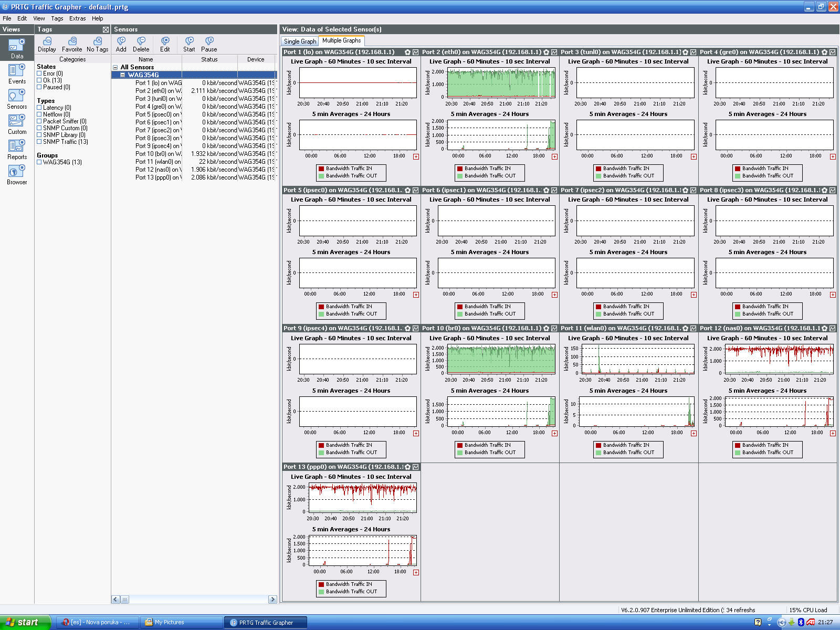Screen dimensions: 840x630
Task: Delete the selected sensor
Action: coord(141,45)
